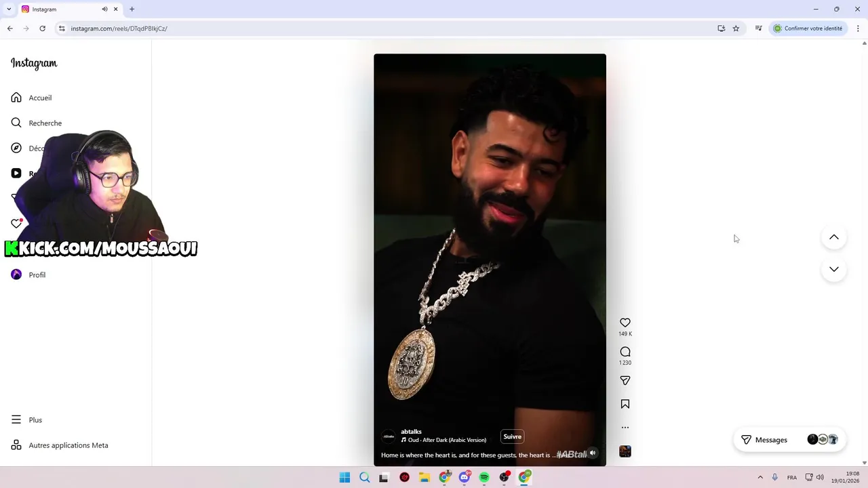The width and height of the screenshot is (868, 488).
Task: Click the page scrollbar up arrow
Action: click(864, 43)
